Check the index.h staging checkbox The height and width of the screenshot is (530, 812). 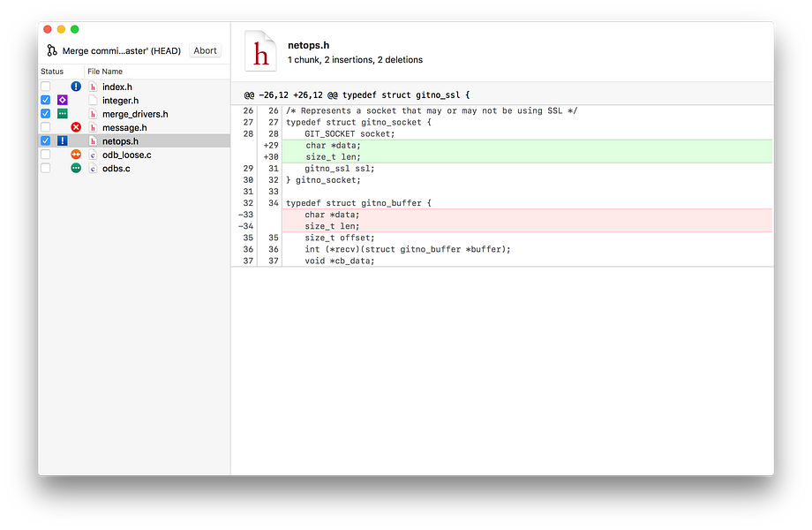click(46, 87)
